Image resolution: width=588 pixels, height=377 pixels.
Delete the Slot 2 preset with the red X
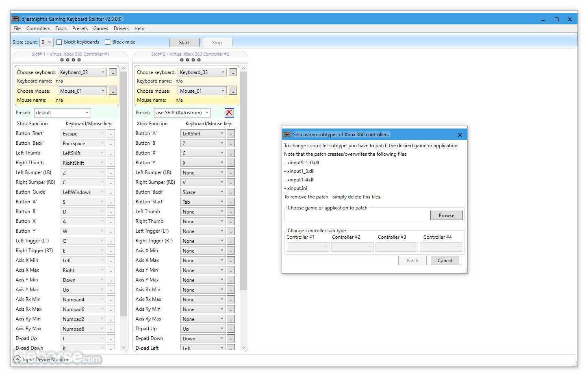click(229, 113)
